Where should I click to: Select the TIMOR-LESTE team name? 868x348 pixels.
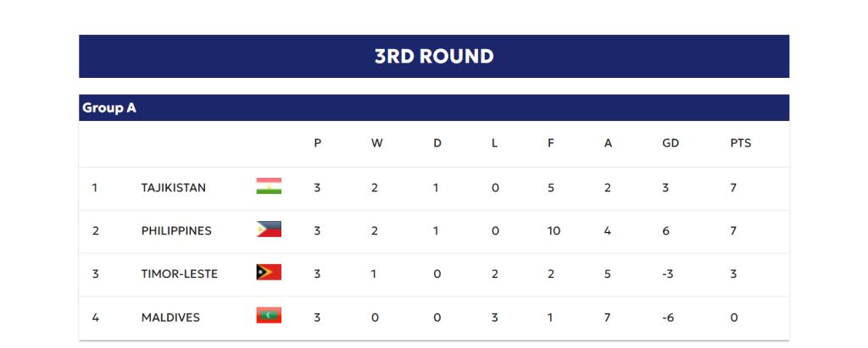pyautogui.click(x=180, y=274)
